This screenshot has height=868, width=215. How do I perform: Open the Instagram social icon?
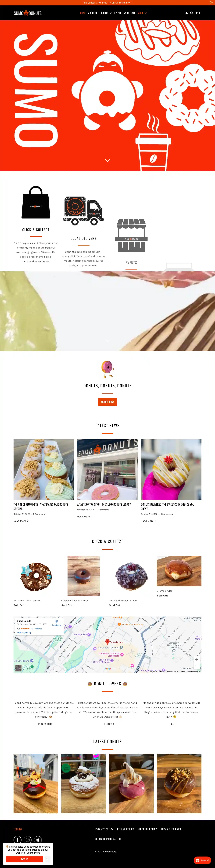[28, 840]
